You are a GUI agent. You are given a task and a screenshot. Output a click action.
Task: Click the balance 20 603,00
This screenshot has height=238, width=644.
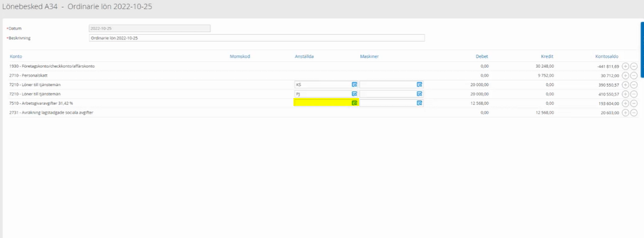[x=610, y=112]
